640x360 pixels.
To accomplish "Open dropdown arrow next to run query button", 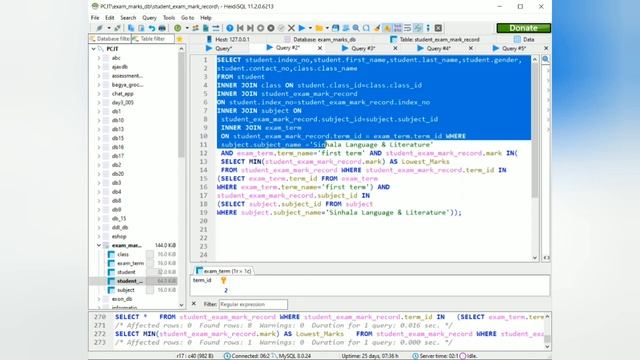I will [310, 28].
